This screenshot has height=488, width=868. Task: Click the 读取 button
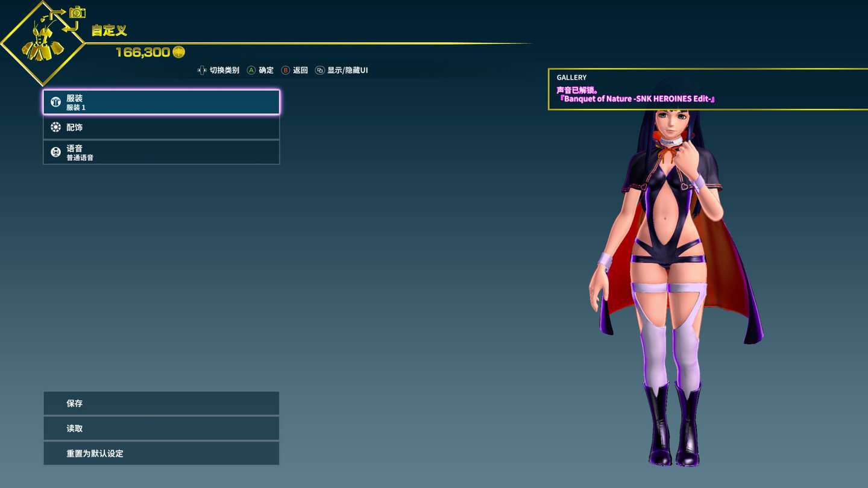pyautogui.click(x=162, y=428)
